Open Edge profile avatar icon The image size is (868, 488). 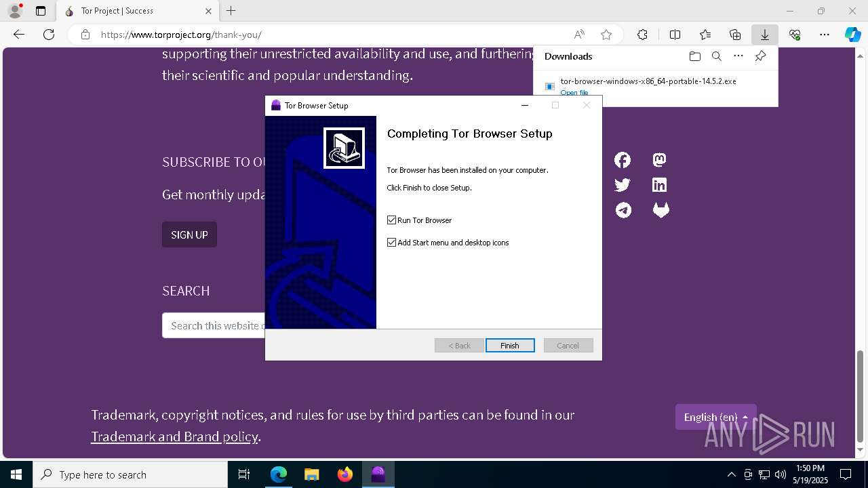[x=15, y=11]
